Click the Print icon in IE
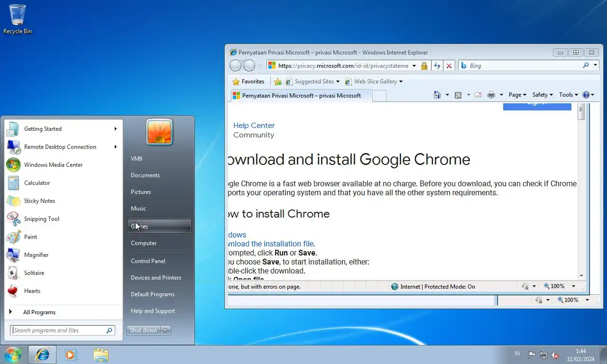Image resolution: width=607 pixels, height=364 pixels. pyautogui.click(x=491, y=95)
